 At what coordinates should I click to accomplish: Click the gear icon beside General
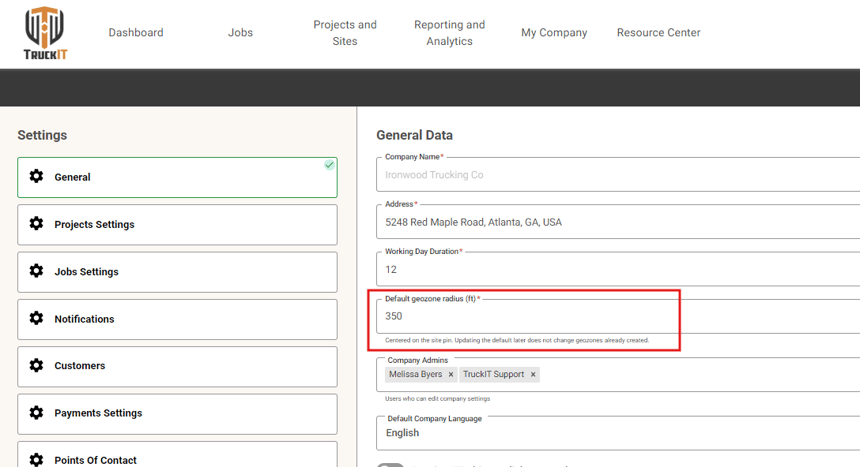[36, 176]
